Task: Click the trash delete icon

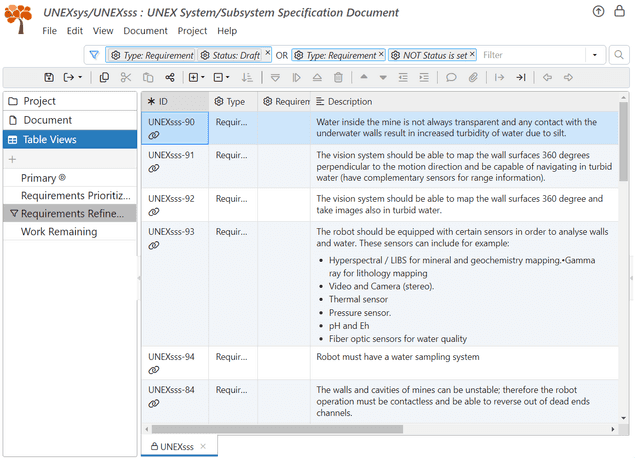Action: pos(339,77)
